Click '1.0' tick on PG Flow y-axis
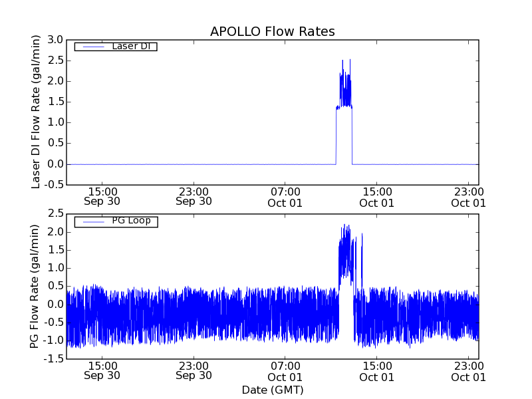This screenshot has width=532, height=399. click(55, 268)
